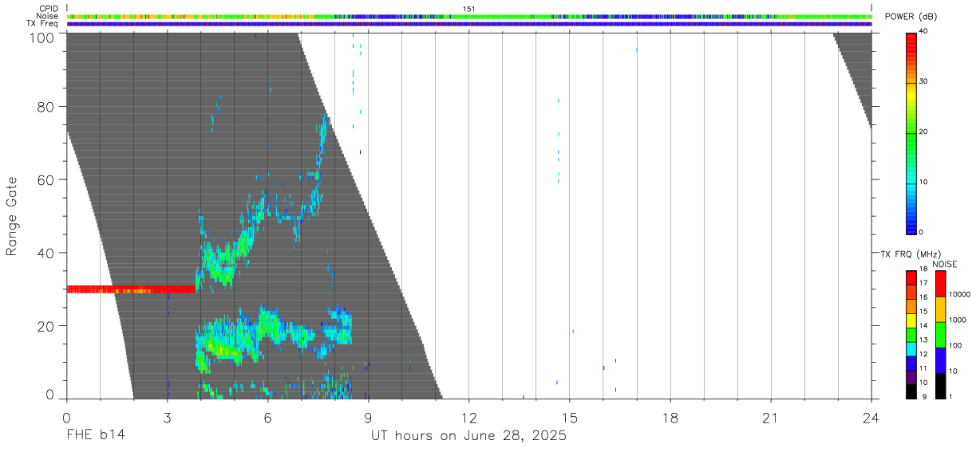Pick the orange 1000 NOISE swatch

[x=942, y=309]
